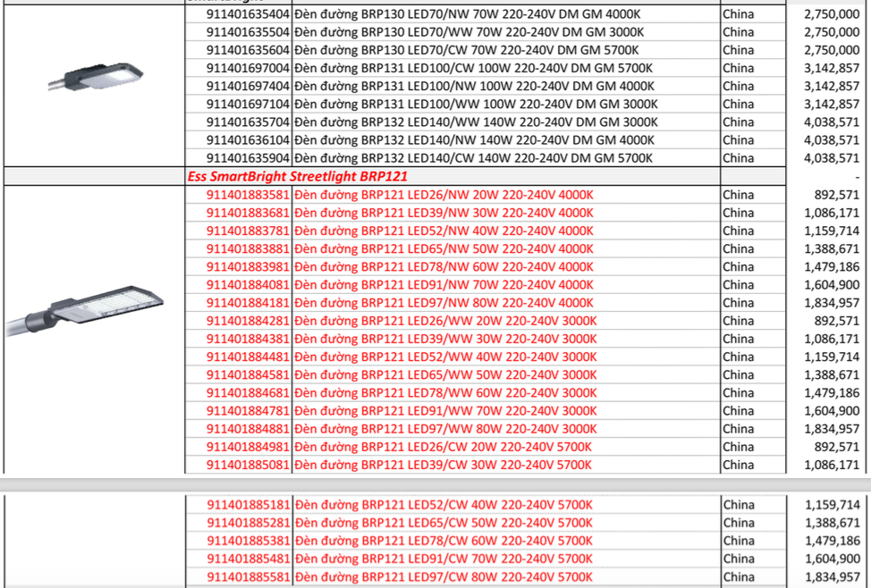
Task: Select price 1,604,900 for code 911401885481
Action: [x=831, y=559]
